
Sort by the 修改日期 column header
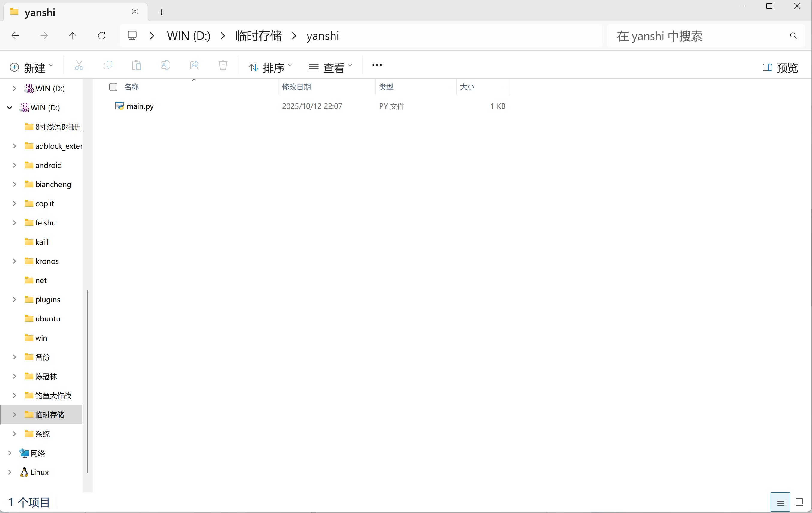(x=296, y=87)
